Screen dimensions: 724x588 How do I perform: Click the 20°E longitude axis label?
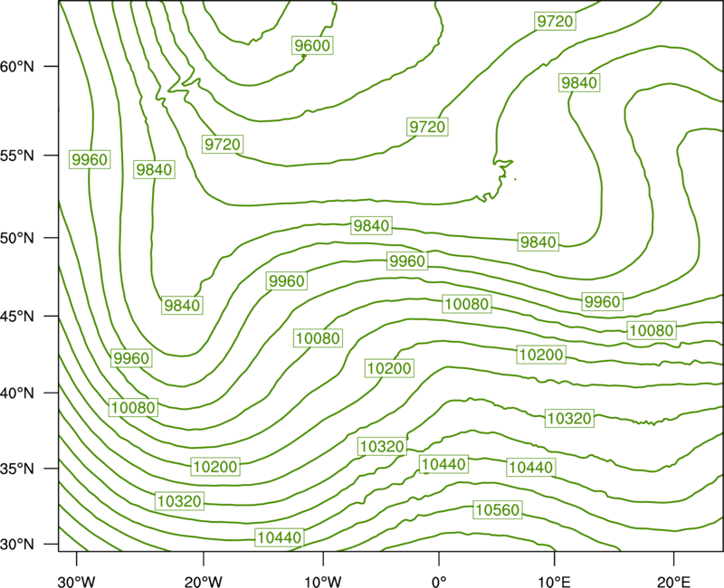click(673, 582)
